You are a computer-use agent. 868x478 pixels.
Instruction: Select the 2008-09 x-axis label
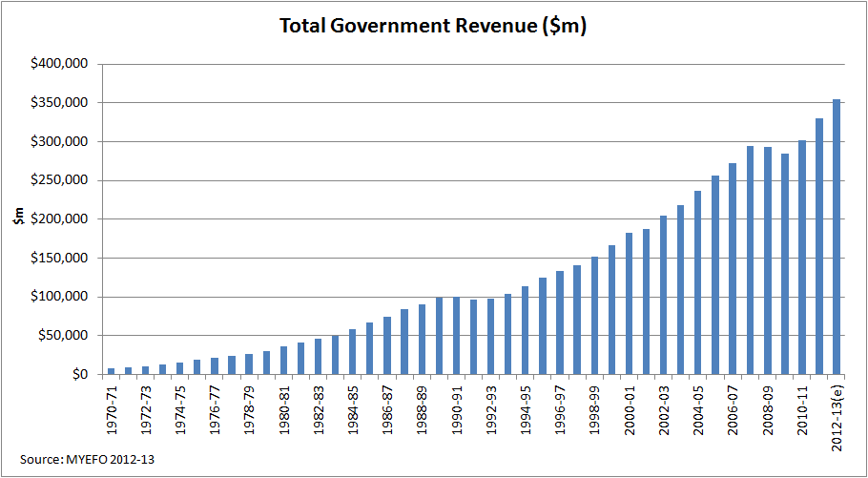[x=768, y=408]
